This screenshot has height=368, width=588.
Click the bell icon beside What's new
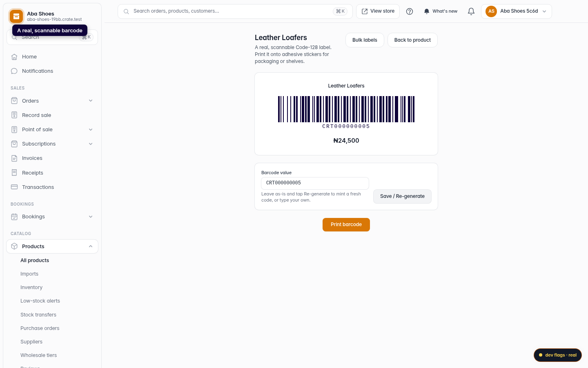click(x=427, y=11)
